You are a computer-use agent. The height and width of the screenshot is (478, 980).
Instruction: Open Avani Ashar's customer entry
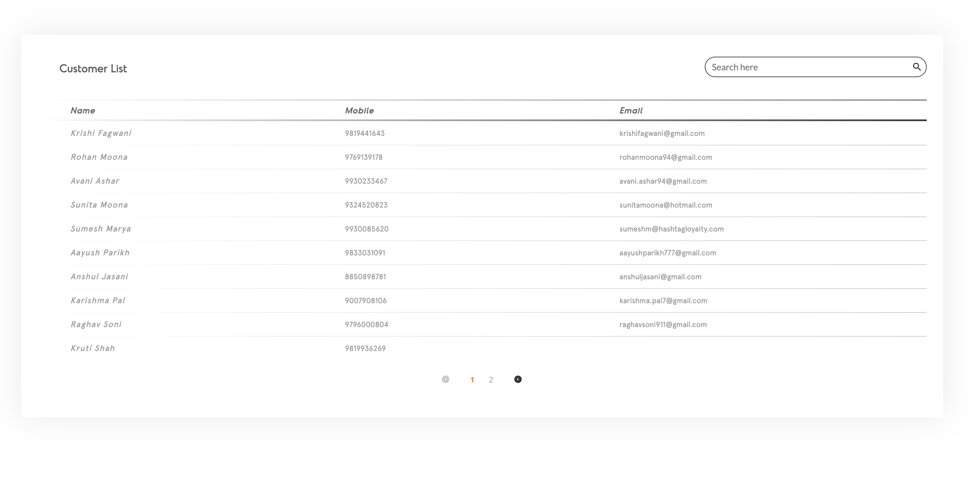click(x=95, y=181)
